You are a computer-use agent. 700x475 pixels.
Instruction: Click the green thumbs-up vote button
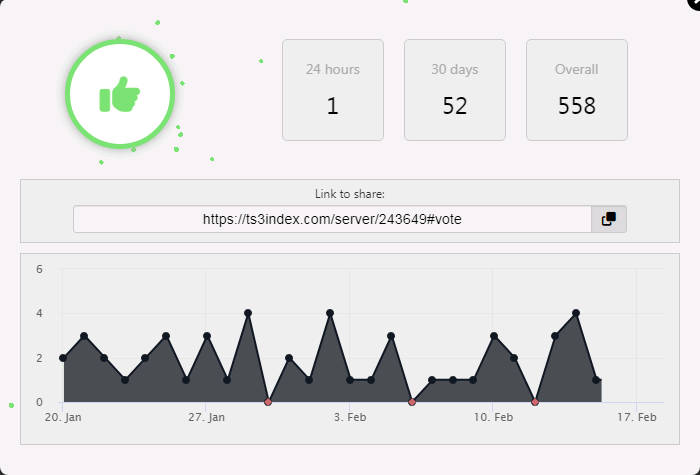pos(120,94)
